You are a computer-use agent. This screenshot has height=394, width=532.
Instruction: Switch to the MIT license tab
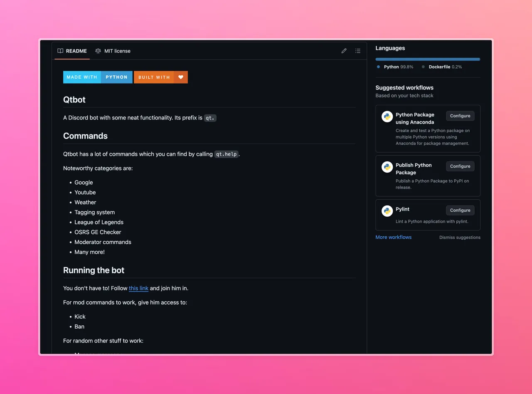pyautogui.click(x=113, y=51)
